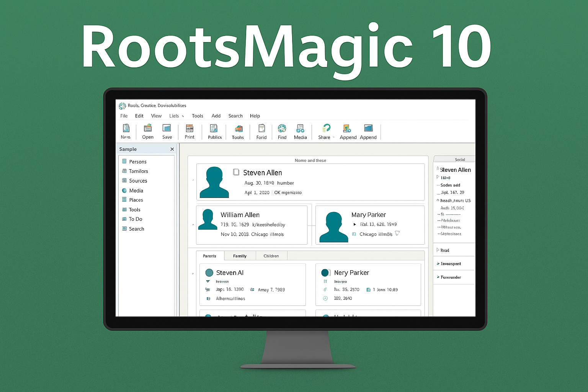Select the Print toolbar icon
This screenshot has width=588, height=392.
coord(189,132)
